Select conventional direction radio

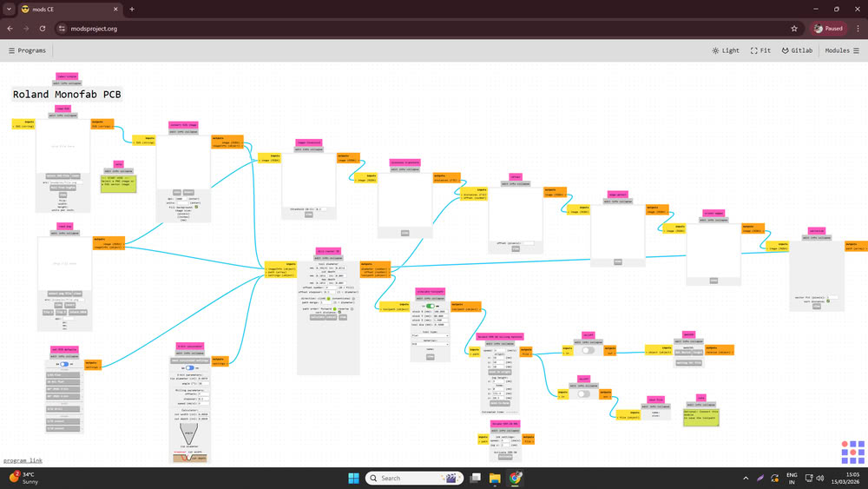(x=353, y=299)
